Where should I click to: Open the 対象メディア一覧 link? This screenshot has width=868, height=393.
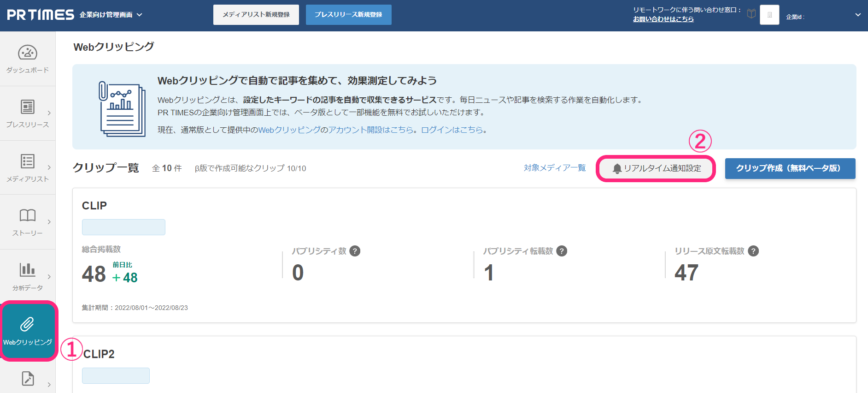555,168
